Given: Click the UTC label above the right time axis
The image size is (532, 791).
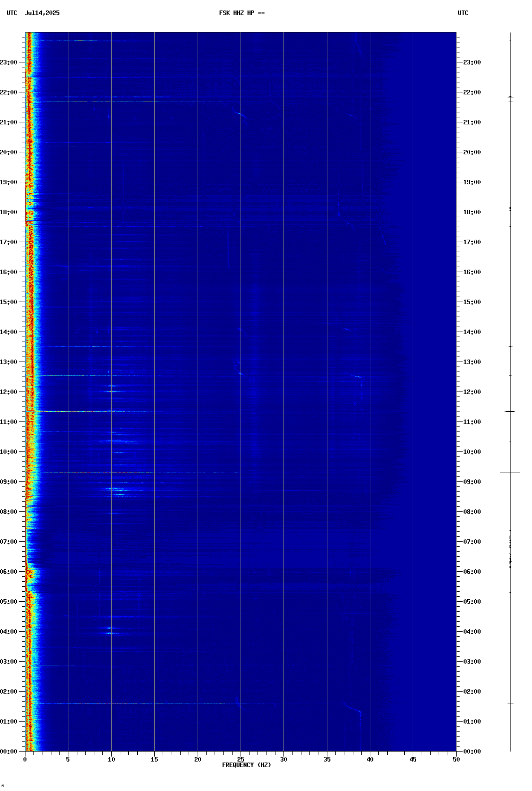Looking at the screenshot, I should (x=463, y=13).
